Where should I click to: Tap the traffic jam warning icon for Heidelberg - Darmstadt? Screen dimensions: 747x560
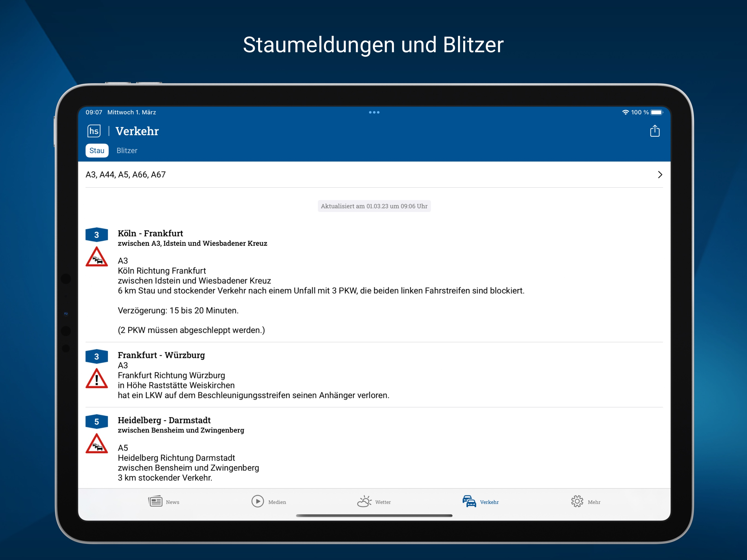coord(97,444)
